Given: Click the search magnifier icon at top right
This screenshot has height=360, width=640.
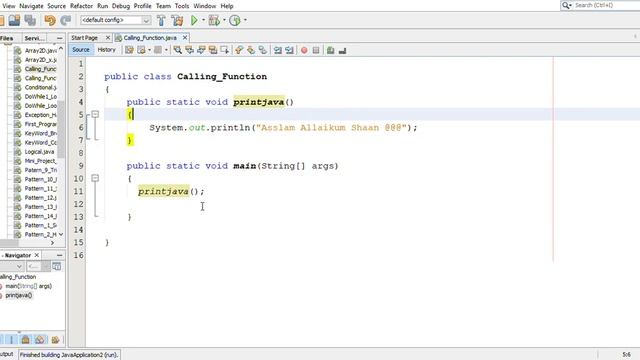Looking at the screenshot, I should point(566,5).
